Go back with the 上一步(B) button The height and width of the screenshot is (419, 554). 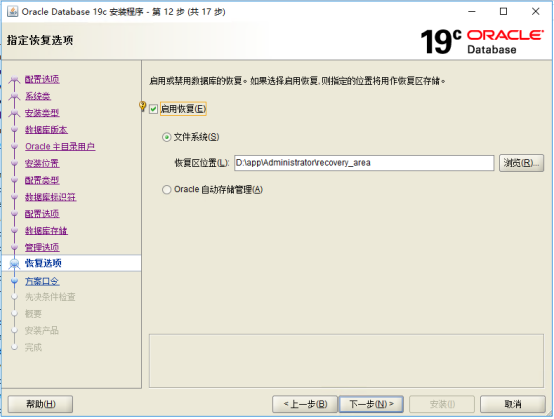[x=305, y=404]
